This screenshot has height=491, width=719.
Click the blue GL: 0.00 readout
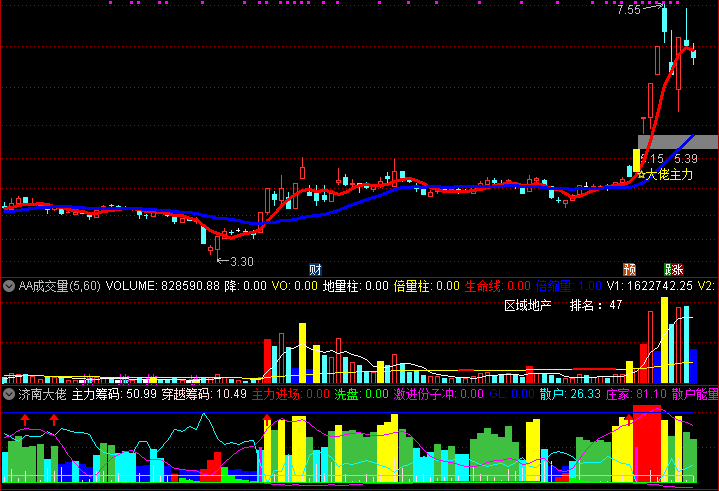(512, 394)
